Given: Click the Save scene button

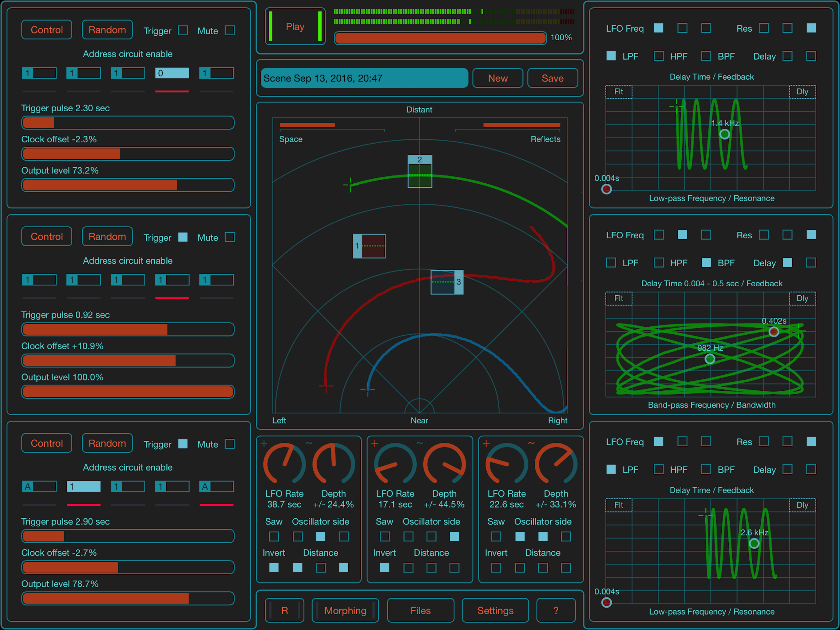Looking at the screenshot, I should coord(552,78).
